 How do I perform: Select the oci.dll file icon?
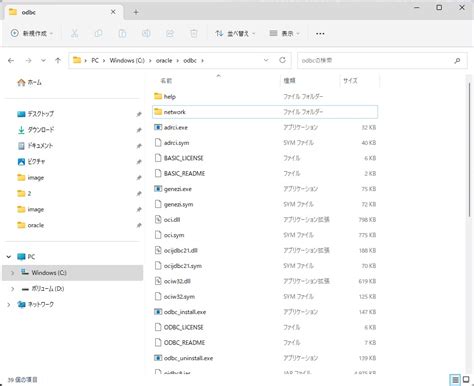158,220
